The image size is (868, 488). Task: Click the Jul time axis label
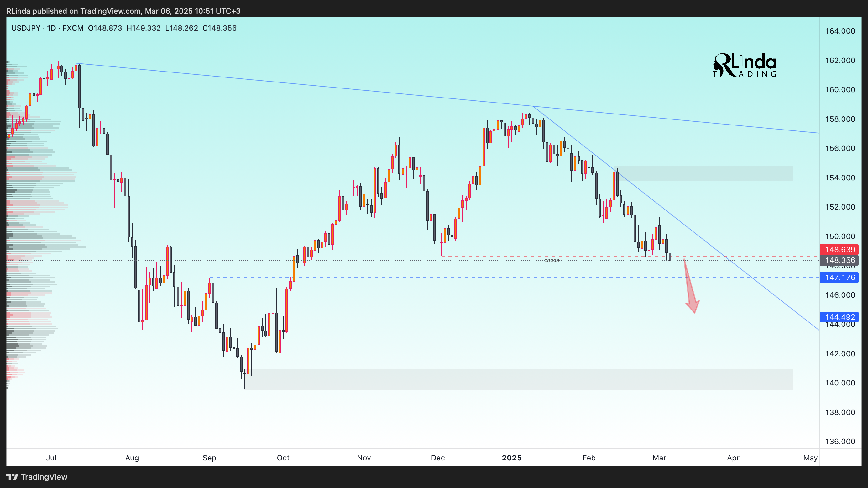click(x=51, y=458)
